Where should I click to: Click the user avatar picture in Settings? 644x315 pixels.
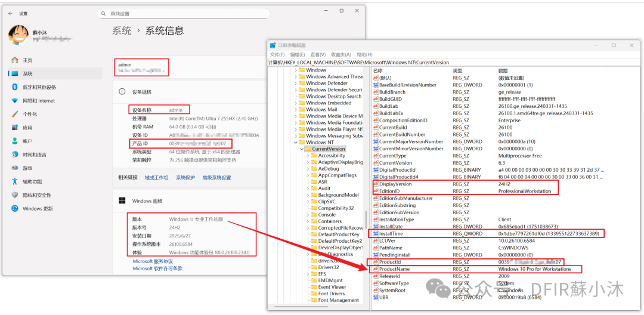tap(18, 35)
